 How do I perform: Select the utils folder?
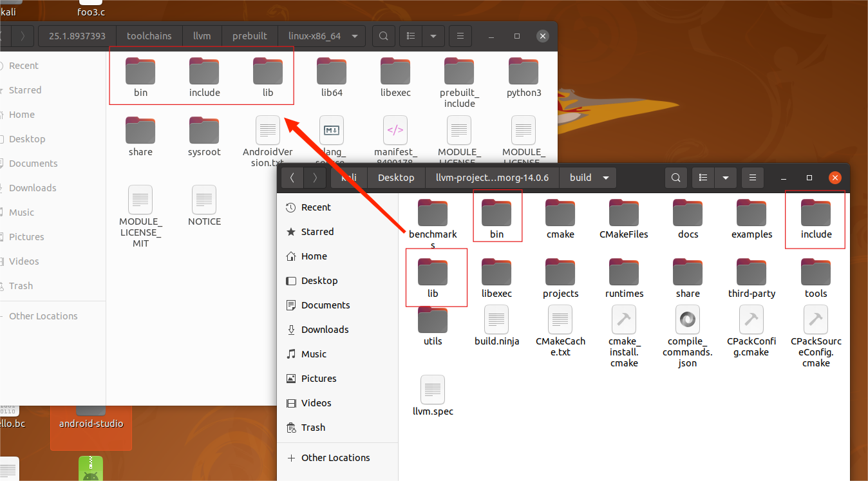(433, 326)
